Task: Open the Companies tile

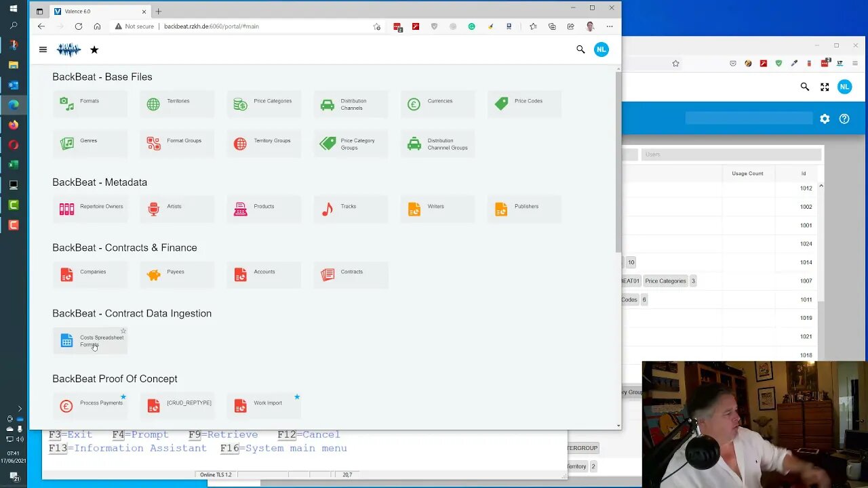Action: click(90, 274)
